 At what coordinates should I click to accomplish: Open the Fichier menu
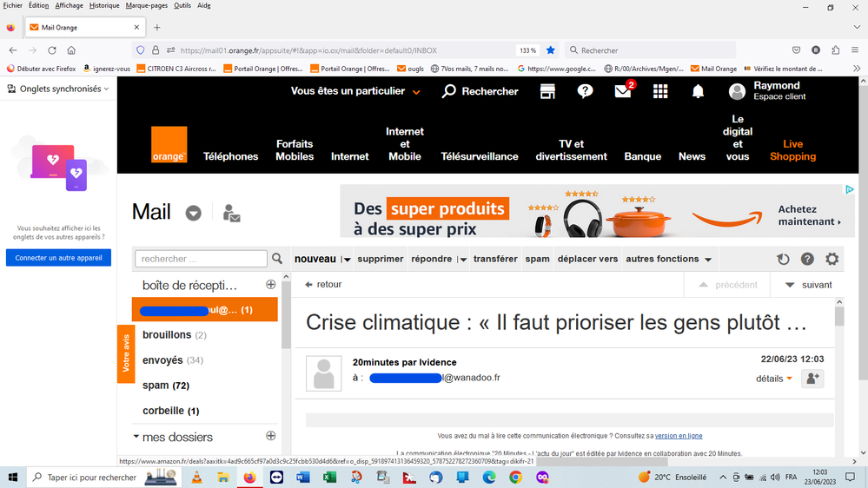click(13, 5)
